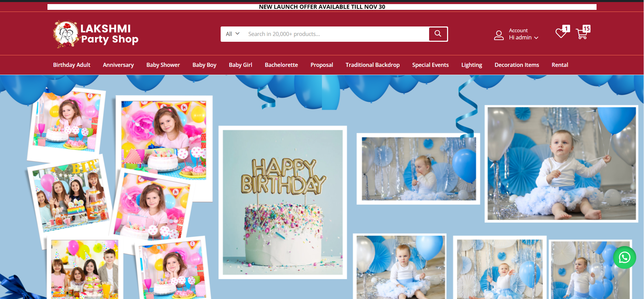Image resolution: width=644 pixels, height=299 pixels.
Task: Open WhatsApp chat floating button
Action: (624, 258)
